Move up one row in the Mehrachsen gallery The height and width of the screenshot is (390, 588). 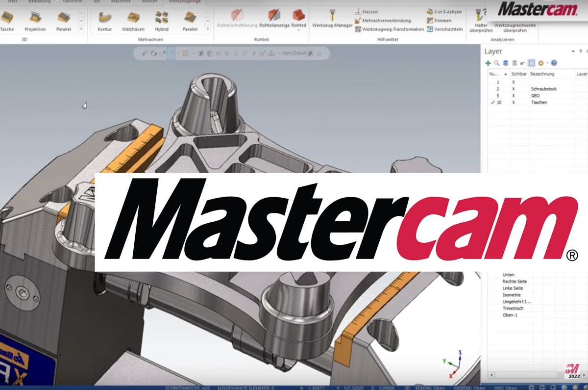tap(208, 13)
